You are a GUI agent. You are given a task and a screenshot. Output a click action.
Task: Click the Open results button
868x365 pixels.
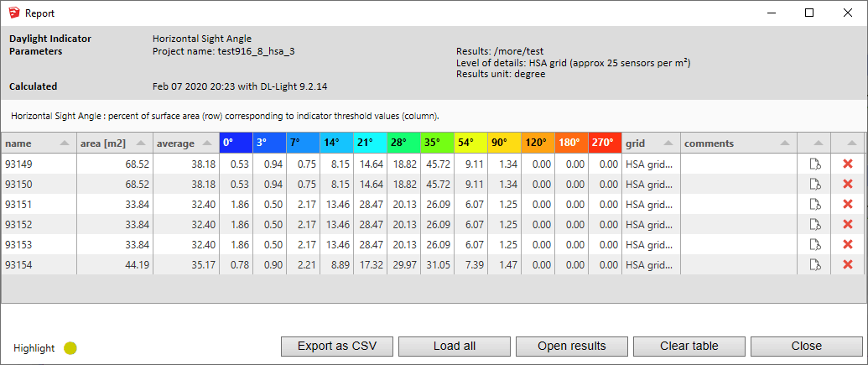(x=572, y=347)
